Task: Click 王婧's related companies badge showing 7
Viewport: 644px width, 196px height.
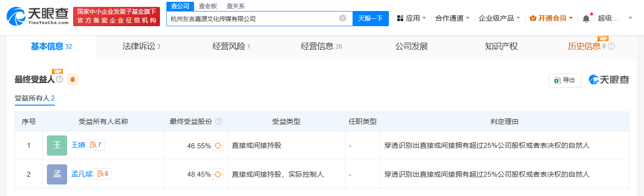Action: pos(96,145)
